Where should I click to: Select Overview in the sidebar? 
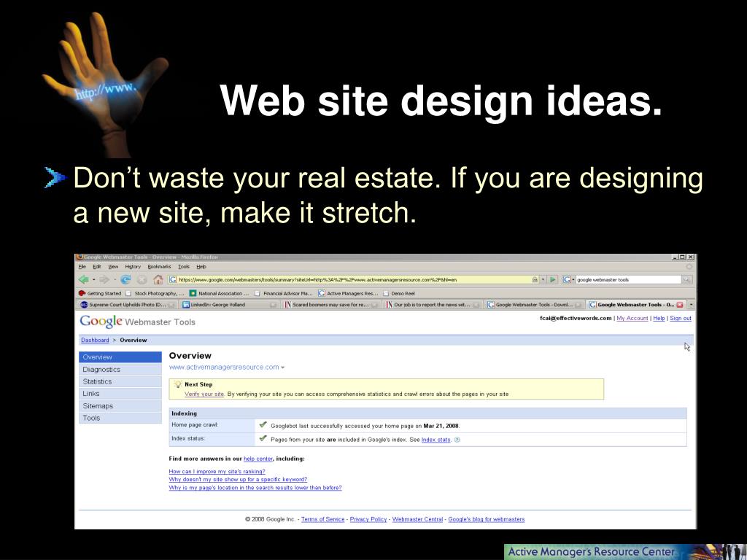click(120, 357)
